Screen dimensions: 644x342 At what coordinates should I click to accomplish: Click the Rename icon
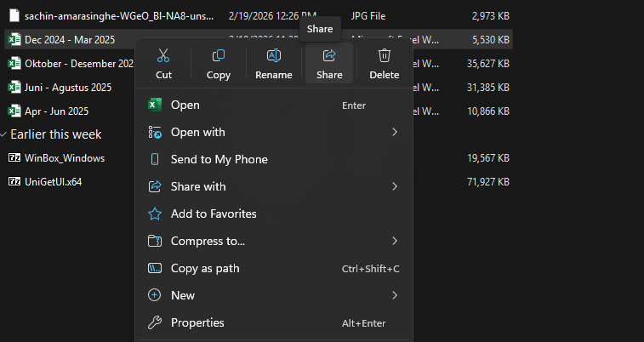274,56
